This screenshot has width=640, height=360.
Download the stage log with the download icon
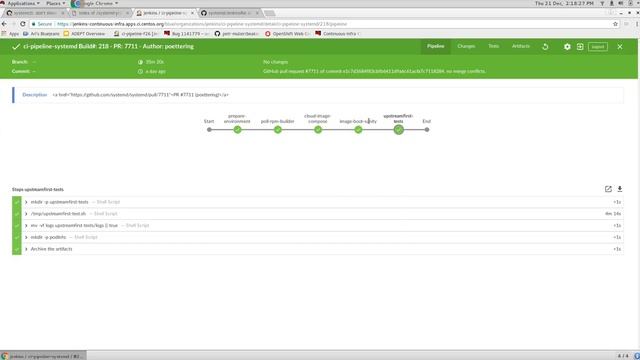620,189
